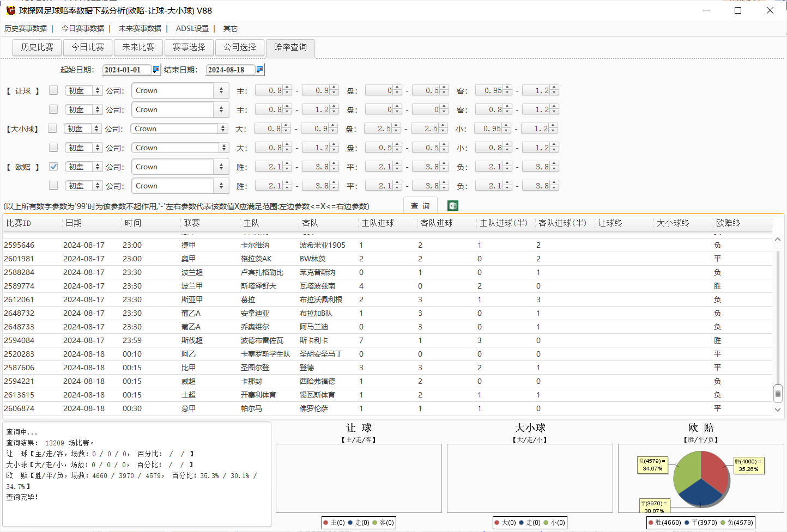Select match row 2595646
Screen dimensions: 787x532
coord(388,245)
